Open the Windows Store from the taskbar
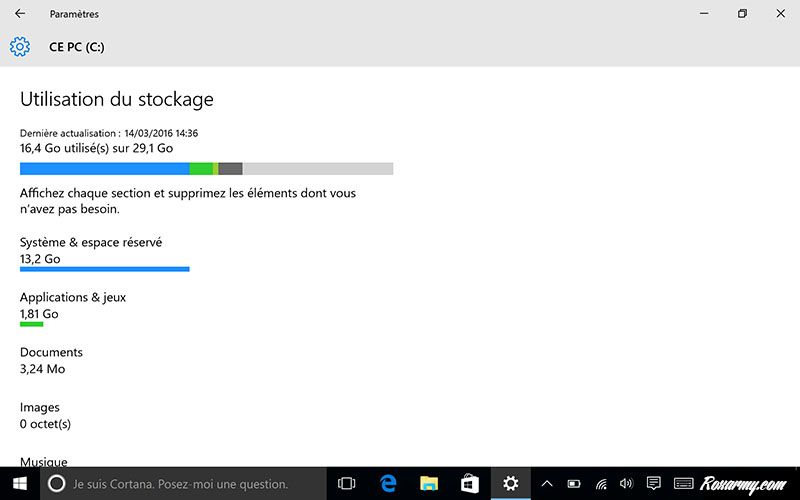 469,483
